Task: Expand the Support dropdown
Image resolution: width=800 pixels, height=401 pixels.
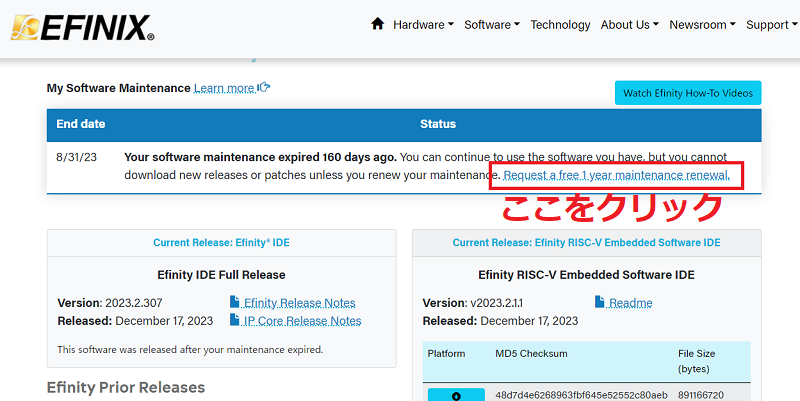Action: coord(771,24)
